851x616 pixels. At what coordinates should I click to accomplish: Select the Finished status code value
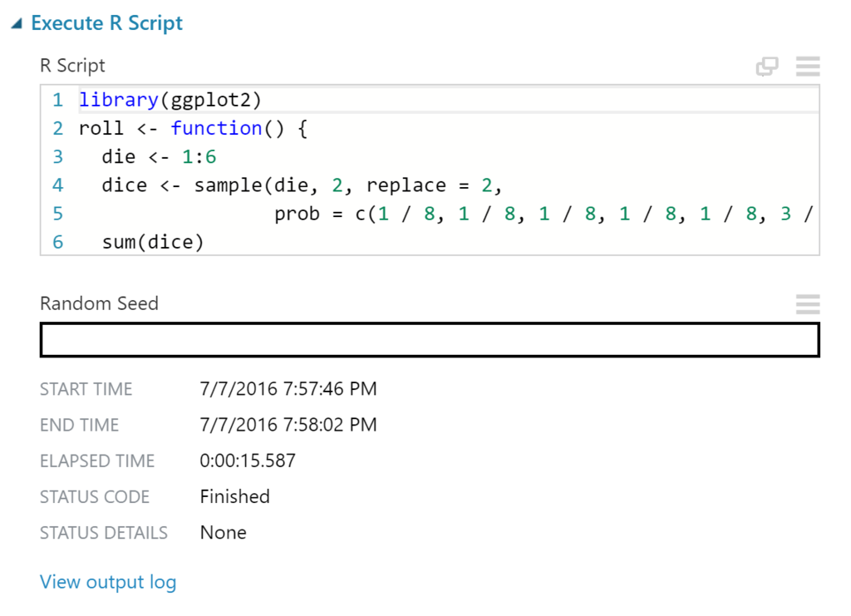tap(234, 496)
